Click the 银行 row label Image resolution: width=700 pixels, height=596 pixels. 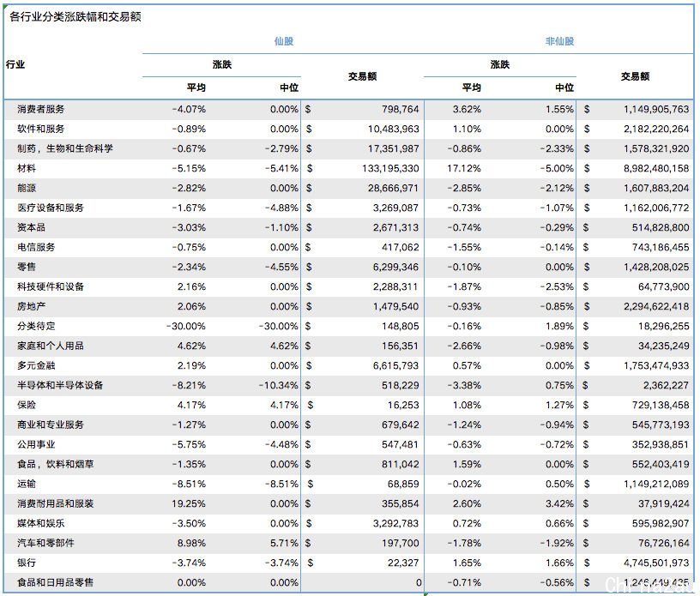(x=27, y=563)
